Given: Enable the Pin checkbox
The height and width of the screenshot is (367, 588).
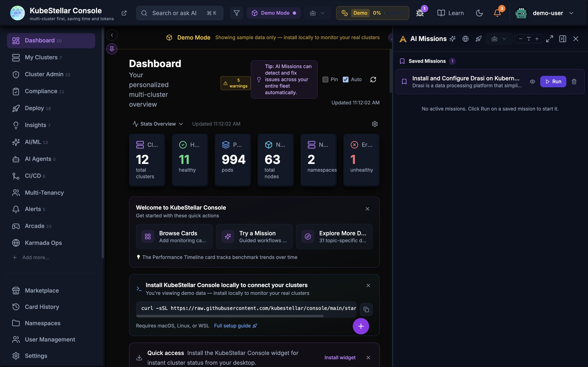Looking at the screenshot, I should (x=325, y=80).
